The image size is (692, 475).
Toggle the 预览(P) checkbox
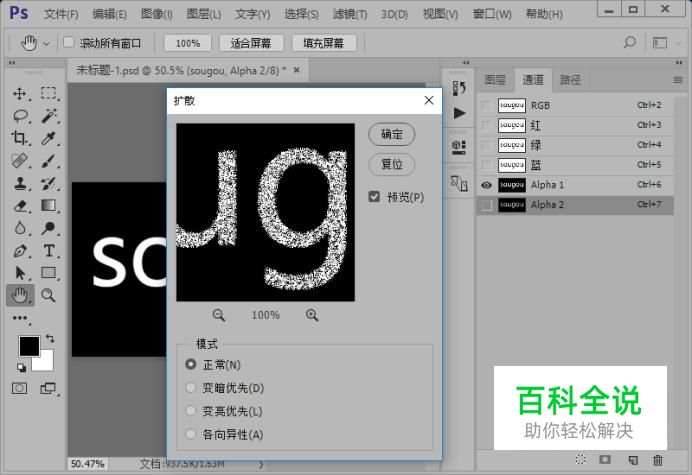pyautogui.click(x=374, y=196)
